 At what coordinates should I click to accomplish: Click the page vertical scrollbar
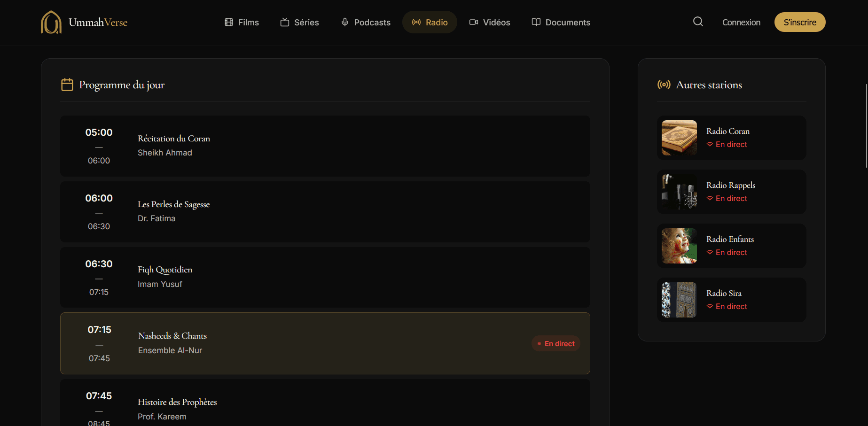point(866,126)
